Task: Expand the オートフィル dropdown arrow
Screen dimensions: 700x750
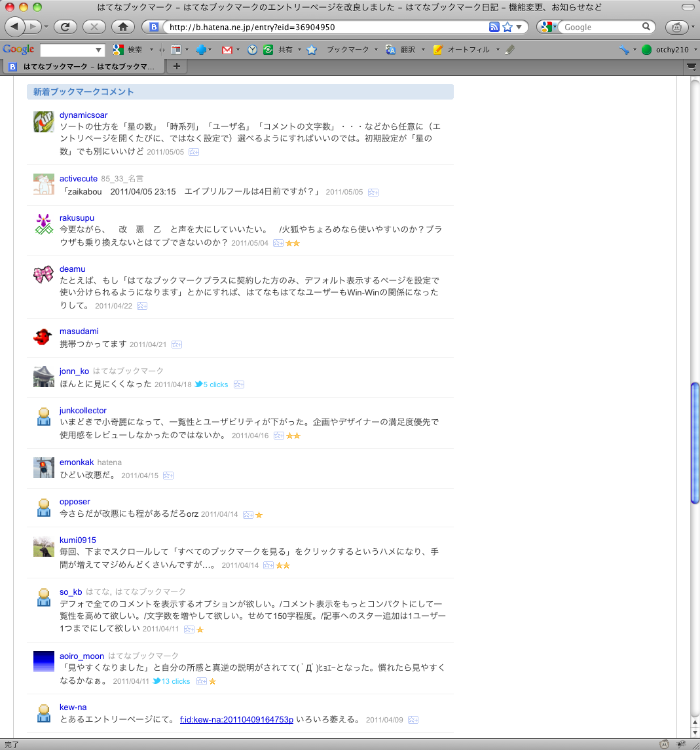Action: pyautogui.click(x=498, y=50)
